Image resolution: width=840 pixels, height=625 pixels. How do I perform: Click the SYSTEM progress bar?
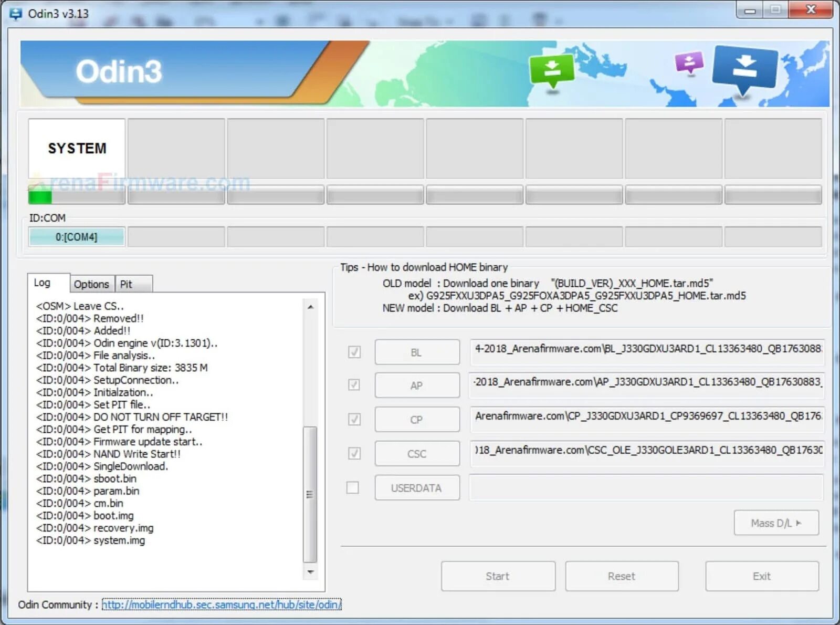point(77,195)
